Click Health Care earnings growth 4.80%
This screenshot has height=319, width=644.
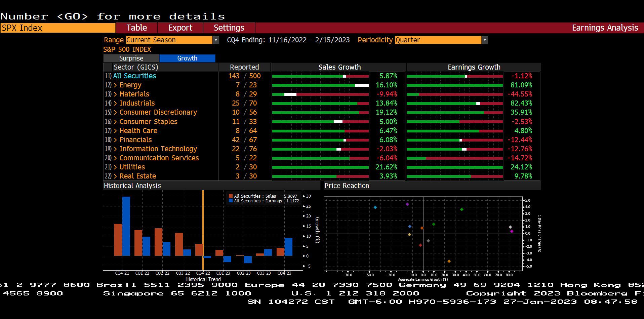[x=523, y=131]
